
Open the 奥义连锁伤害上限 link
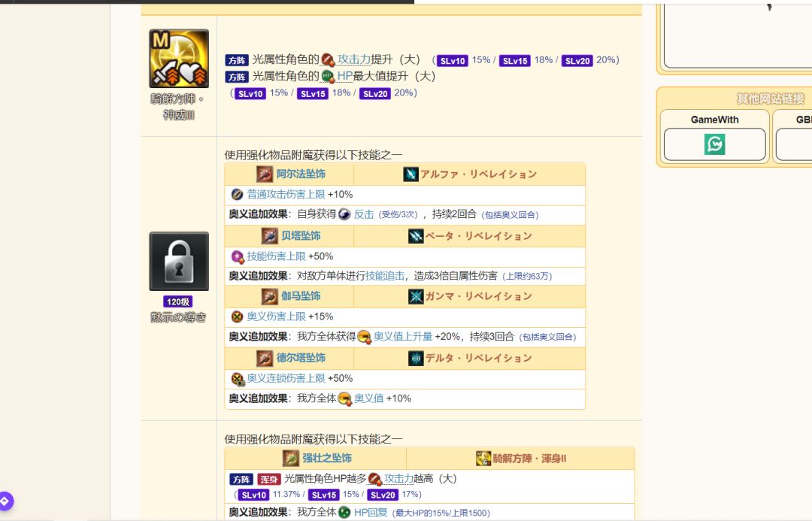click(286, 379)
